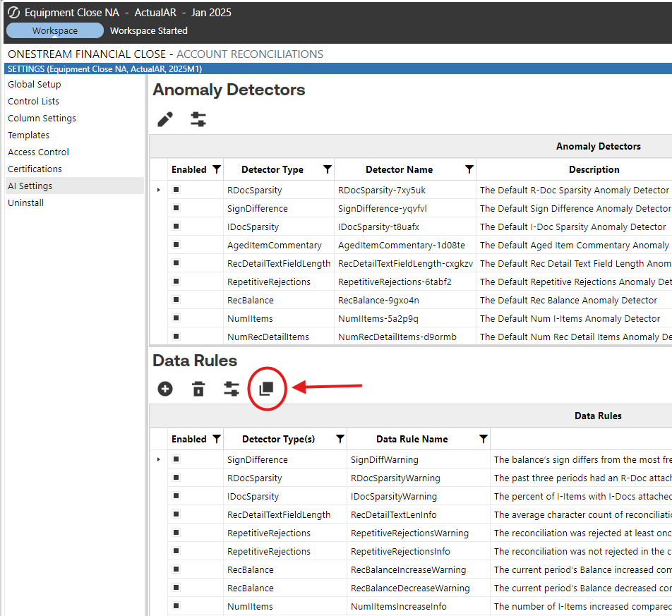This screenshot has width=672, height=616.
Task: Select the NumIItems-5a2p9q cell
Action: pos(405,318)
